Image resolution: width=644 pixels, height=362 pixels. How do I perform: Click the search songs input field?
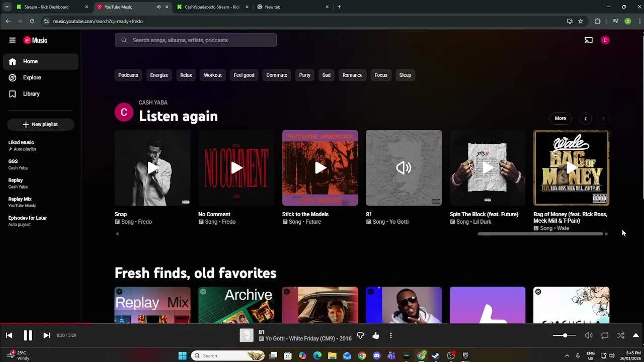click(196, 40)
